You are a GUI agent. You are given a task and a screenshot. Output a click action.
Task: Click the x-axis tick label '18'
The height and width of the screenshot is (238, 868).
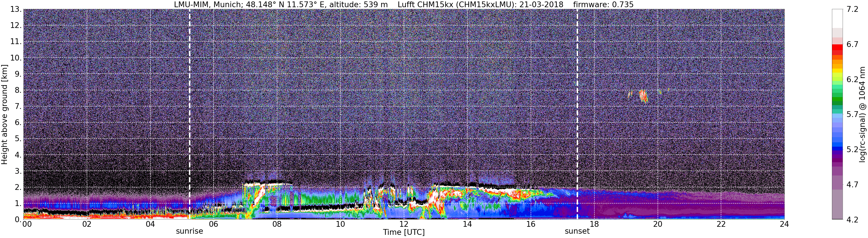594,224
